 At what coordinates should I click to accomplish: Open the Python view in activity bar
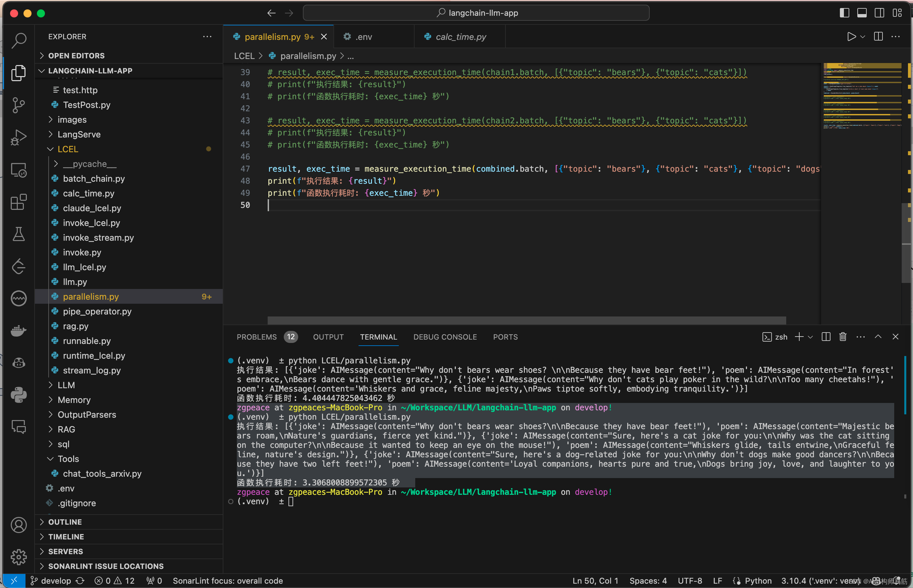pyautogui.click(x=19, y=395)
